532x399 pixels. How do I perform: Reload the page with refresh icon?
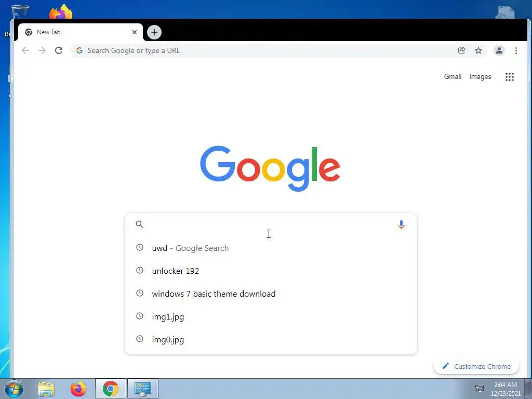pyautogui.click(x=59, y=50)
